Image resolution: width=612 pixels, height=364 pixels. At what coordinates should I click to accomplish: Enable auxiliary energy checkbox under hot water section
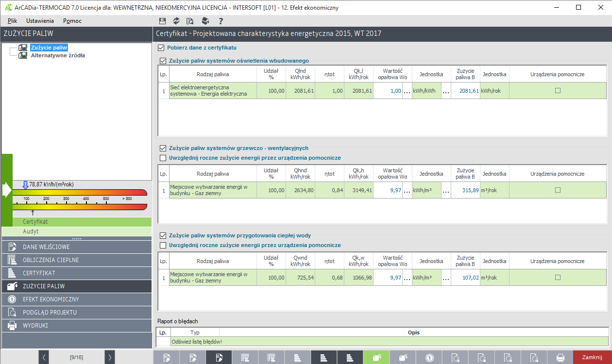(x=163, y=246)
